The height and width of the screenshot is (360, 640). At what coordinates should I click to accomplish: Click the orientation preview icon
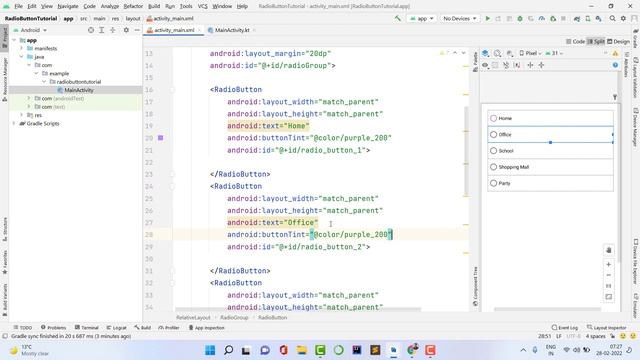point(497,53)
